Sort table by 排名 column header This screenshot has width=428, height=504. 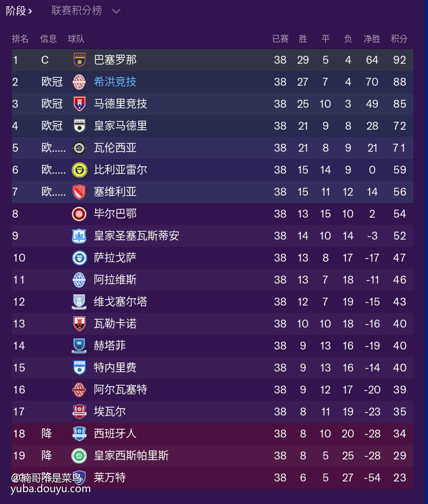[20, 39]
